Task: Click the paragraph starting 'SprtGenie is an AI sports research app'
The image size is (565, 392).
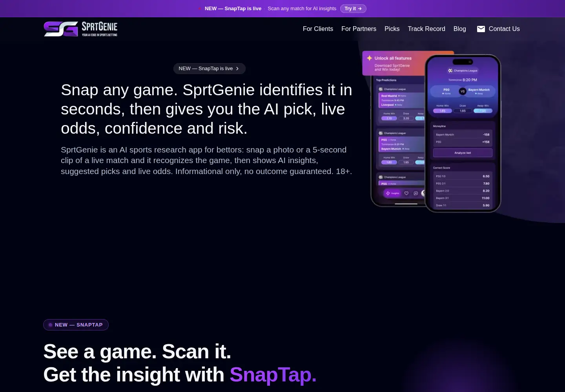Action: pos(206,160)
